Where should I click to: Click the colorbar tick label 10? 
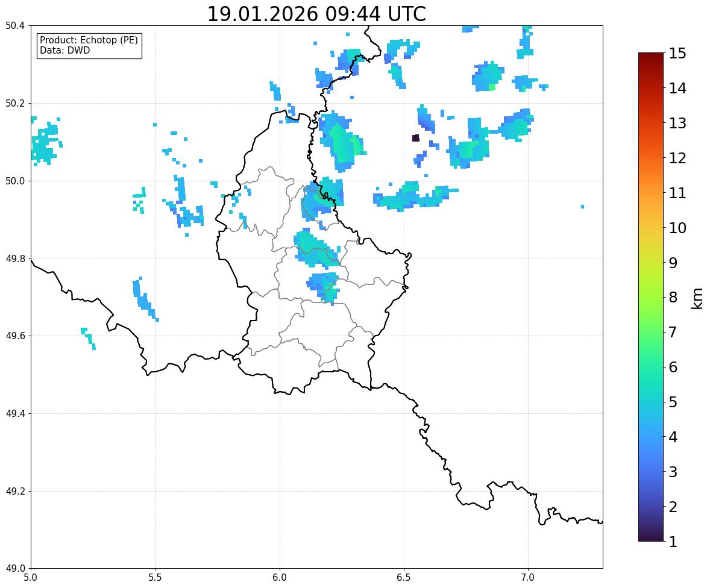tap(677, 228)
